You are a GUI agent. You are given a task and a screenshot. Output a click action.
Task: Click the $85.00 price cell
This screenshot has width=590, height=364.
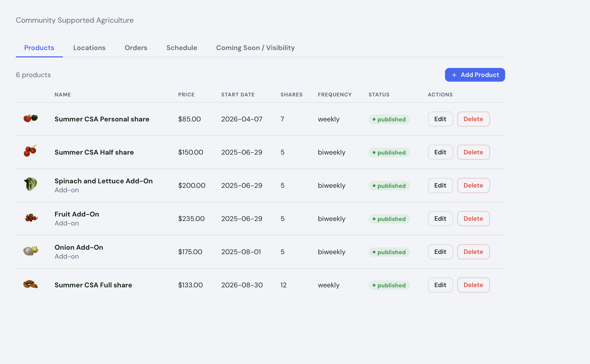190,119
